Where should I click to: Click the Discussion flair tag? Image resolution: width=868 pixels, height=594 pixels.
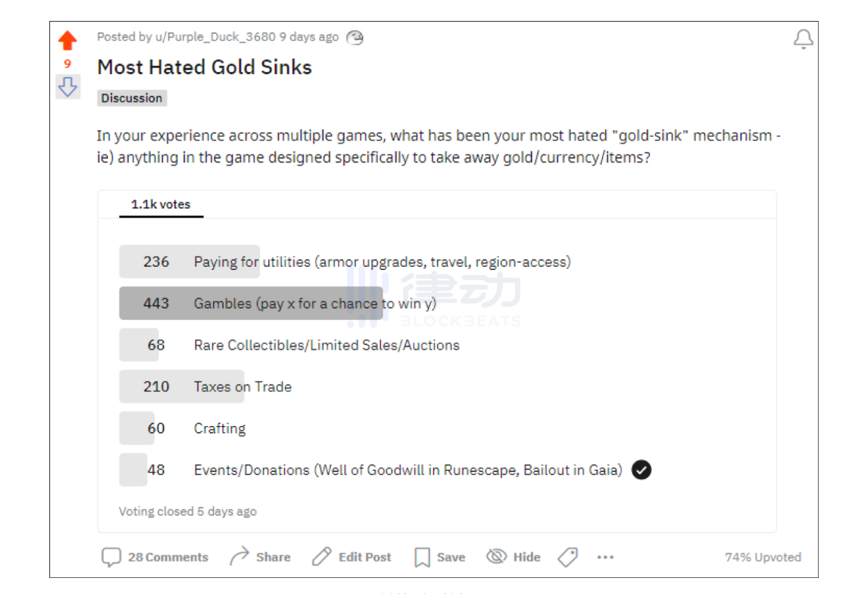pos(131,98)
